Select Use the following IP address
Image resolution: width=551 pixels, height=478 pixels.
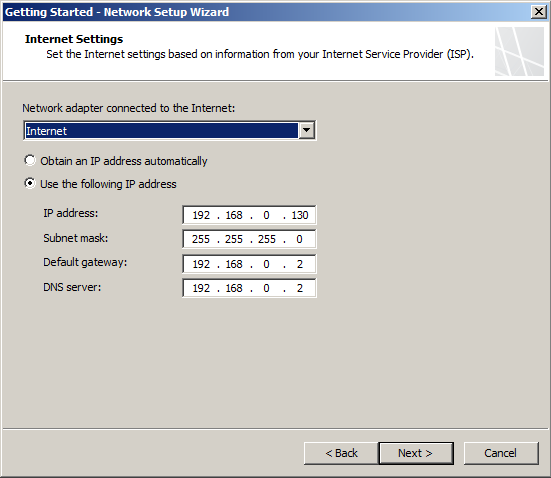pos(30,183)
